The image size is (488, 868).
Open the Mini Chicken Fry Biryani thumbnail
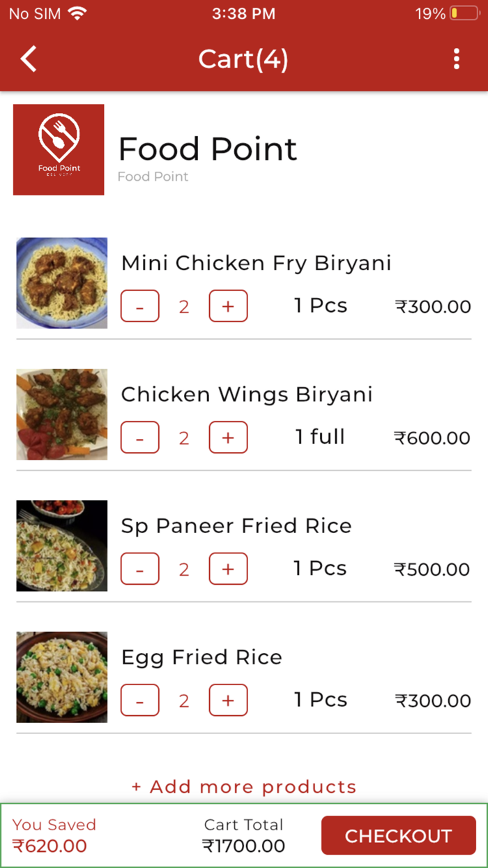tap(61, 283)
